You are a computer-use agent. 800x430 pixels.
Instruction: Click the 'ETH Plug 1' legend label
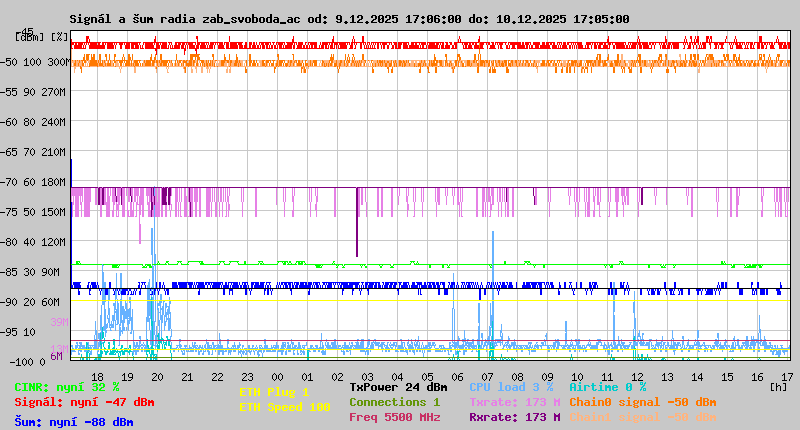click(274, 392)
